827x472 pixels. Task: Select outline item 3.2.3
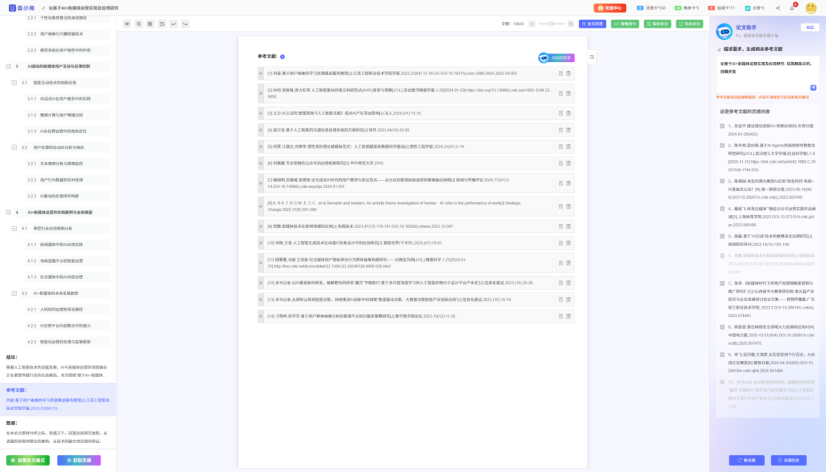pyautogui.click(x=67, y=196)
